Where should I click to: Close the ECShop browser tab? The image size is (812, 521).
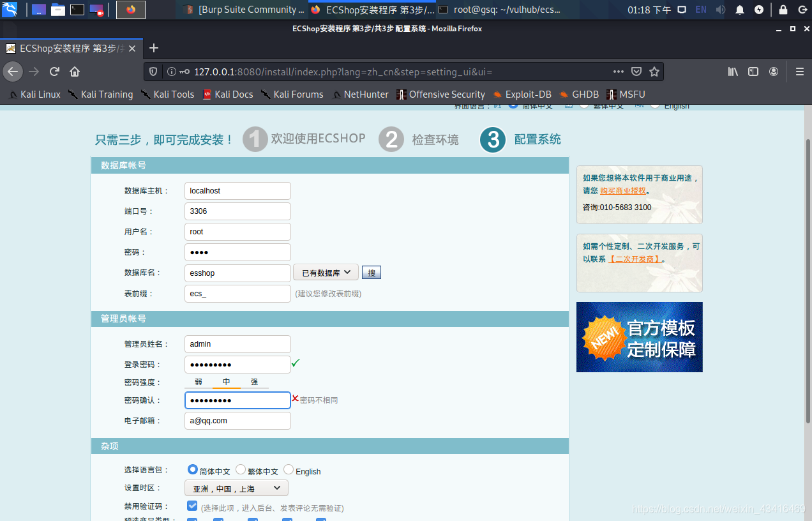pos(132,49)
